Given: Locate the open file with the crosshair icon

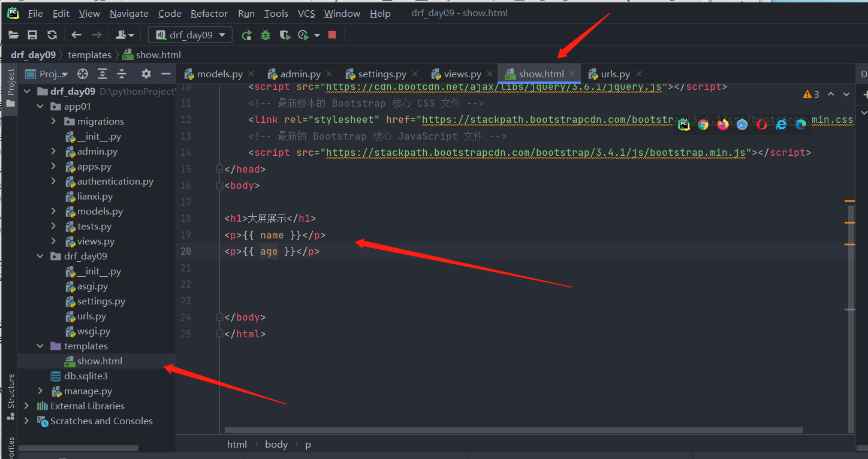Looking at the screenshot, I should [x=83, y=74].
